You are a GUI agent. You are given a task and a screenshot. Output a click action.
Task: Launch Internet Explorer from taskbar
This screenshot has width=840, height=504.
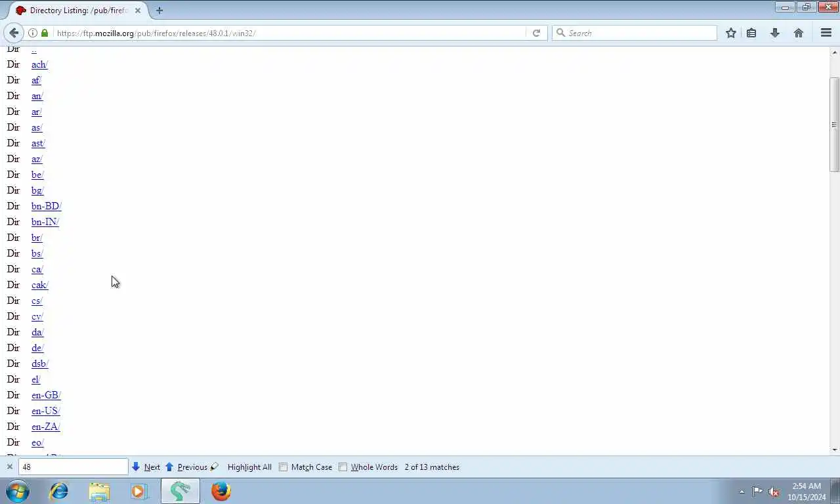59,491
